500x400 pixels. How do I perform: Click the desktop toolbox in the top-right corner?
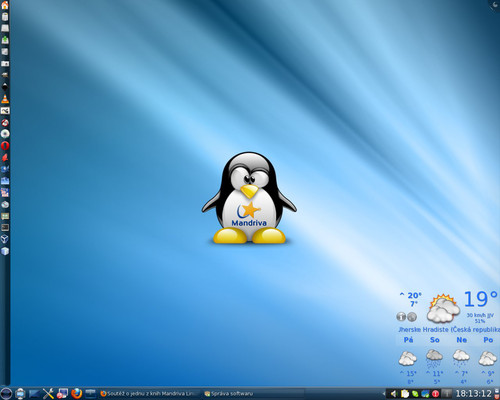495,4
